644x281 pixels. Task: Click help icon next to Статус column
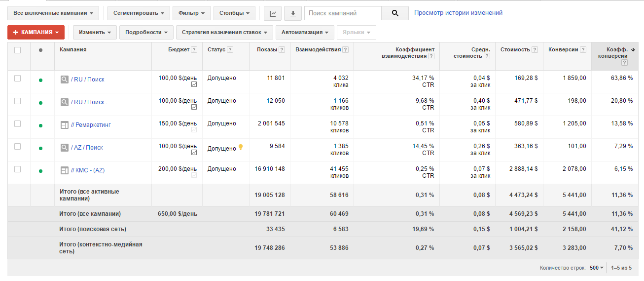pyautogui.click(x=230, y=50)
